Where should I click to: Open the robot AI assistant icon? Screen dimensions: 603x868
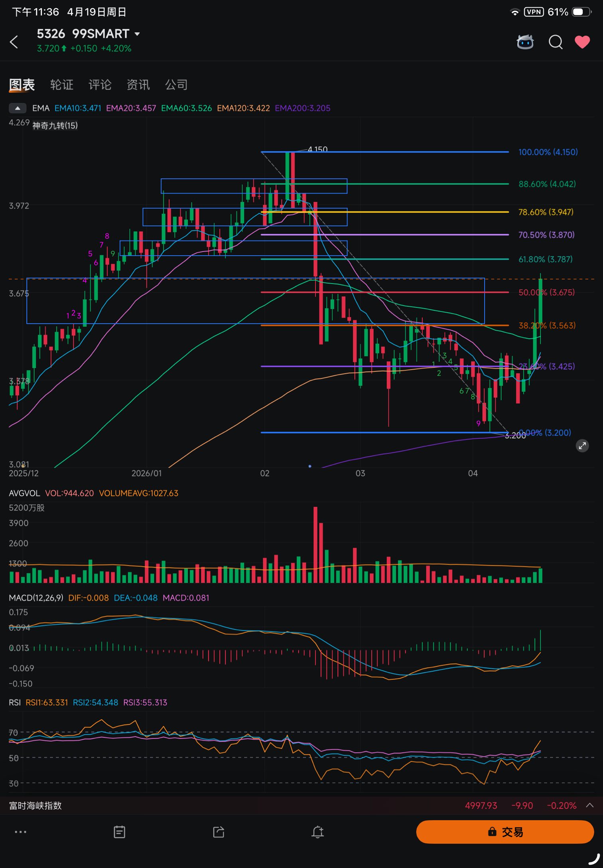[525, 42]
